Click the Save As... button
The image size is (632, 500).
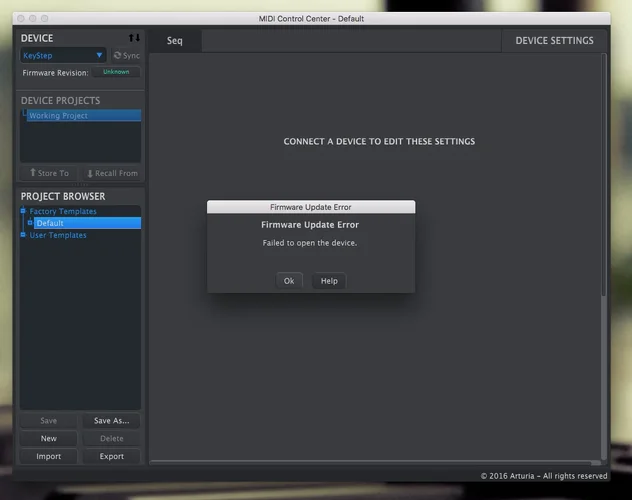pyautogui.click(x=112, y=421)
